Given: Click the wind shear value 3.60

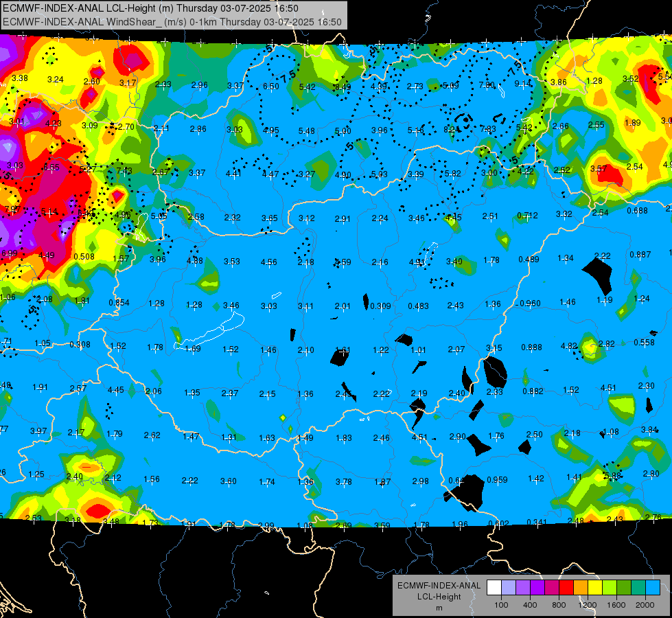Looking at the screenshot, I should point(229,481).
